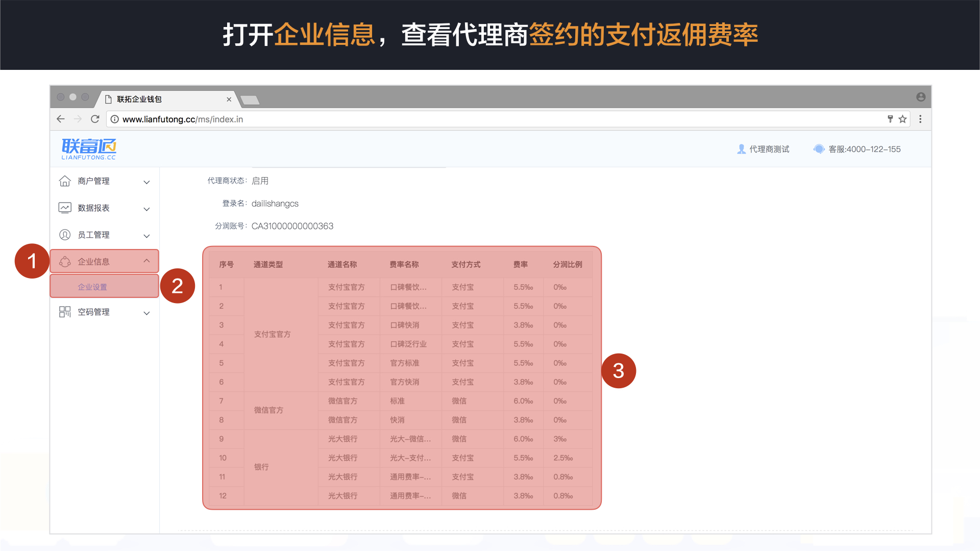The image size is (980, 551).
Task: Click the customer service headset icon
Action: coord(819,149)
